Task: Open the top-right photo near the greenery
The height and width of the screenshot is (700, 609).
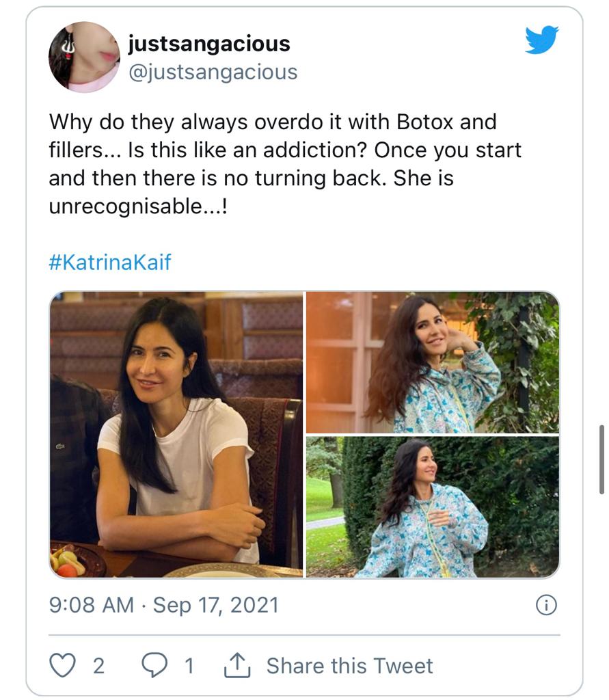Action: click(x=433, y=361)
